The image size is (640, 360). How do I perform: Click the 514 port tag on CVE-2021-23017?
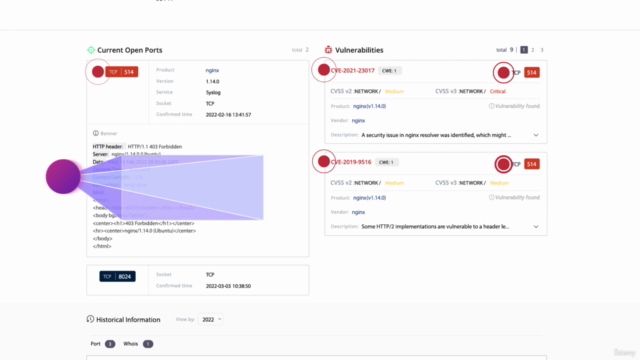point(531,73)
